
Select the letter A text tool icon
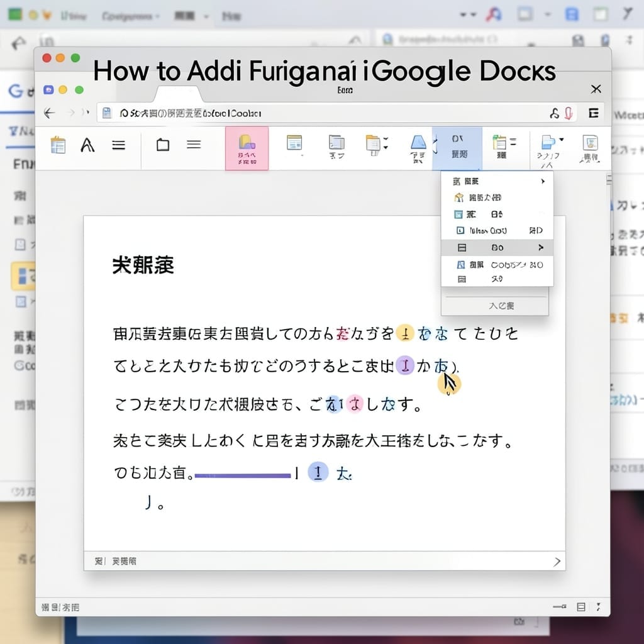[87, 145]
